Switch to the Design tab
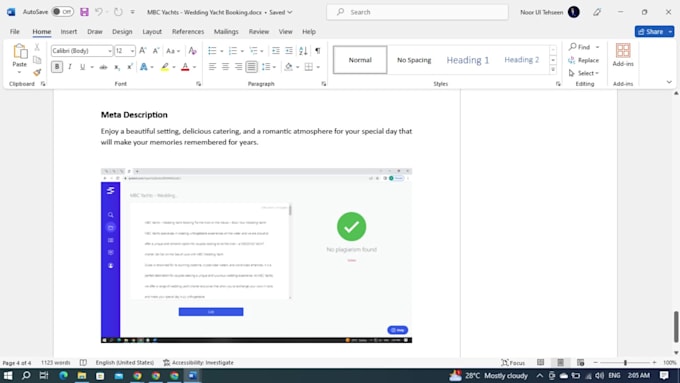The width and height of the screenshot is (680, 383). 122,32
